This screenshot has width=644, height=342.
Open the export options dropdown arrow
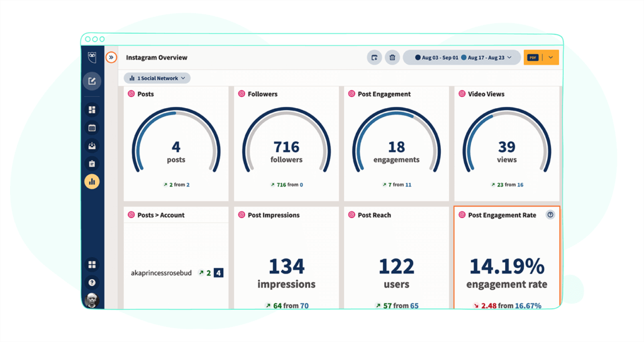click(551, 57)
